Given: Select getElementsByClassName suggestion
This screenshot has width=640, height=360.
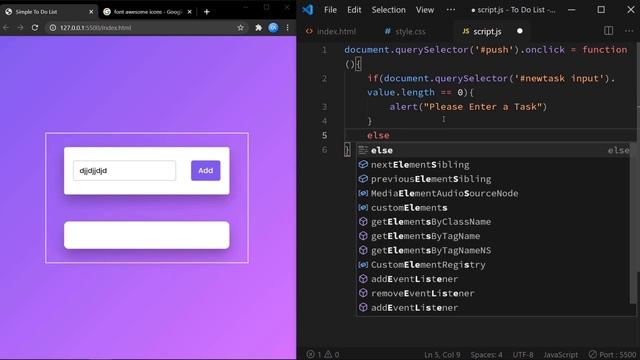Looking at the screenshot, I should (x=494, y=222).
